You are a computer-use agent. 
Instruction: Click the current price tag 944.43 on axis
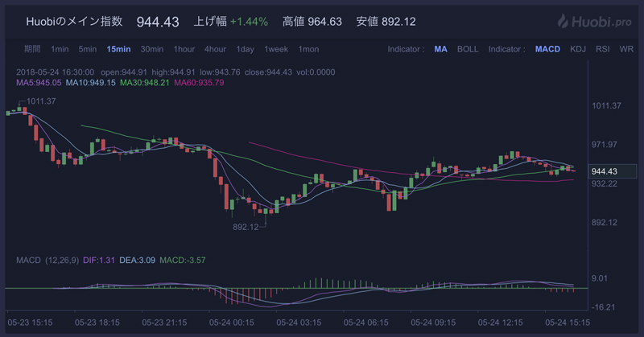click(612, 171)
